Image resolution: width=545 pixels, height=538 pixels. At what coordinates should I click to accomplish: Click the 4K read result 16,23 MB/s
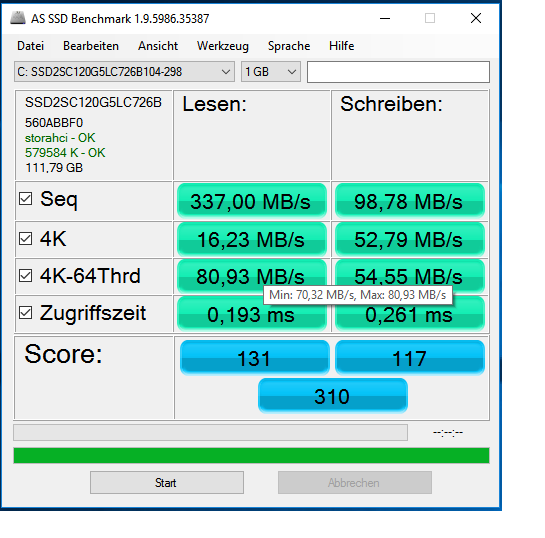[252, 239]
